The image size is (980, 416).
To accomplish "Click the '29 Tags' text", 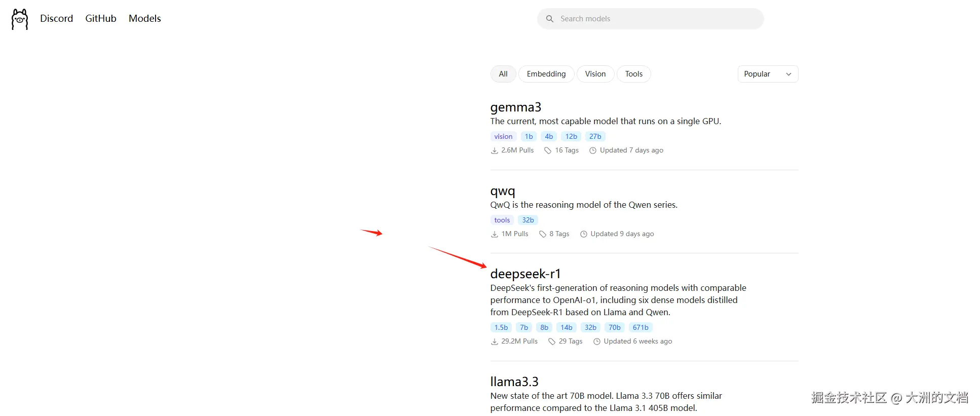I will click(x=571, y=342).
